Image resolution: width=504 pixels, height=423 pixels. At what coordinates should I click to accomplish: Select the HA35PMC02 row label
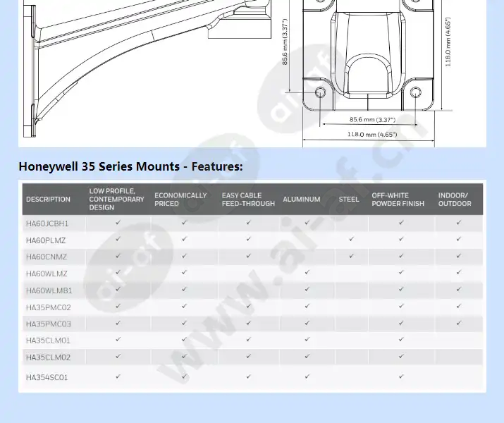(48, 307)
